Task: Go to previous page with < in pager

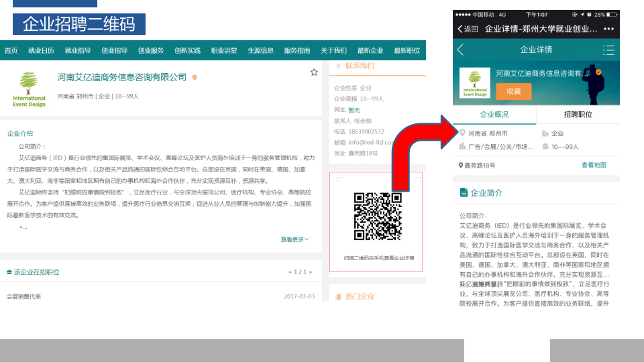Action: 290,271
